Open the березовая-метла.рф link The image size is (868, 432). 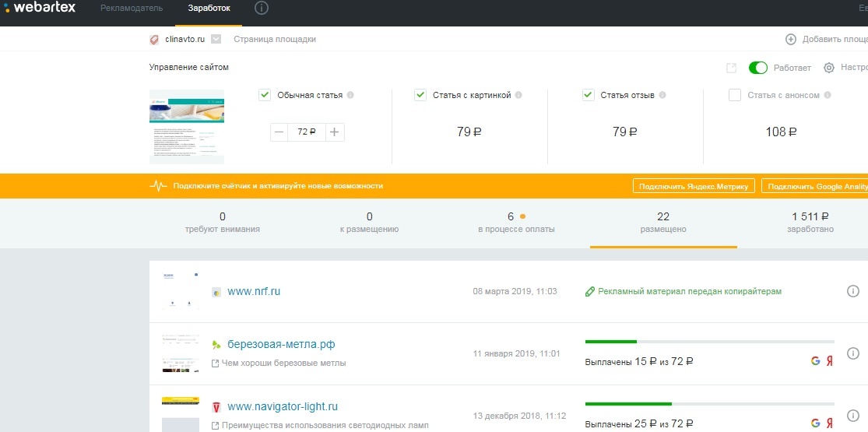coord(281,345)
